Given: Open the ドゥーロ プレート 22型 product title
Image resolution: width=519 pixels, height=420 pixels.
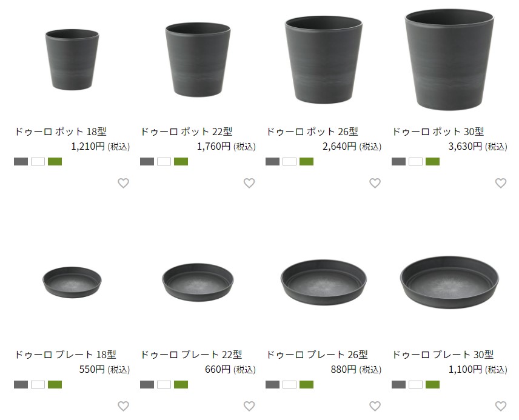Looking at the screenshot, I should [x=191, y=355].
